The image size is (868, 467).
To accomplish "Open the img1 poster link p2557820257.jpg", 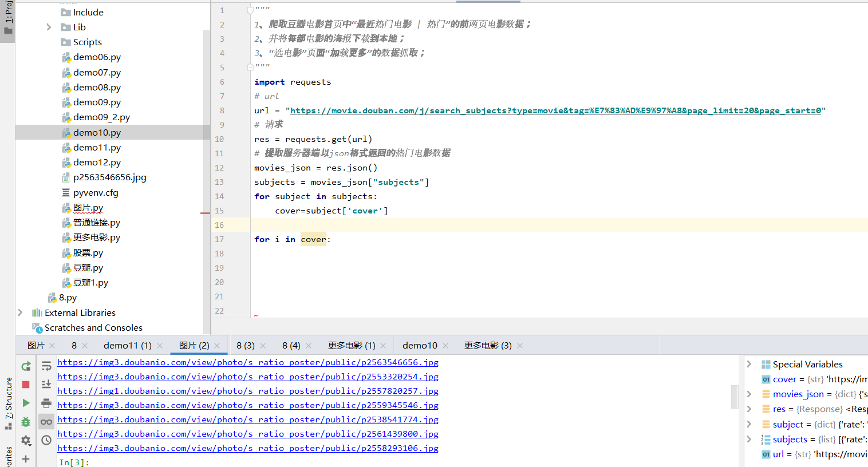I will coord(248,391).
